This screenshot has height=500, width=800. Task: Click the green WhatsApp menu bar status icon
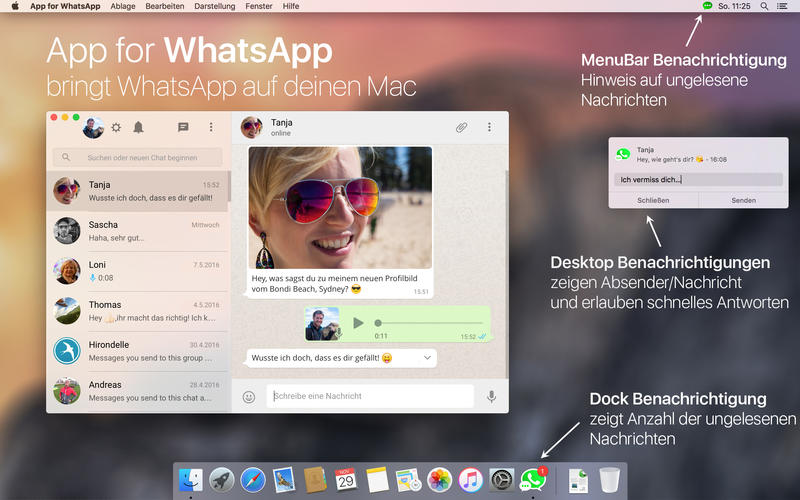point(708,6)
